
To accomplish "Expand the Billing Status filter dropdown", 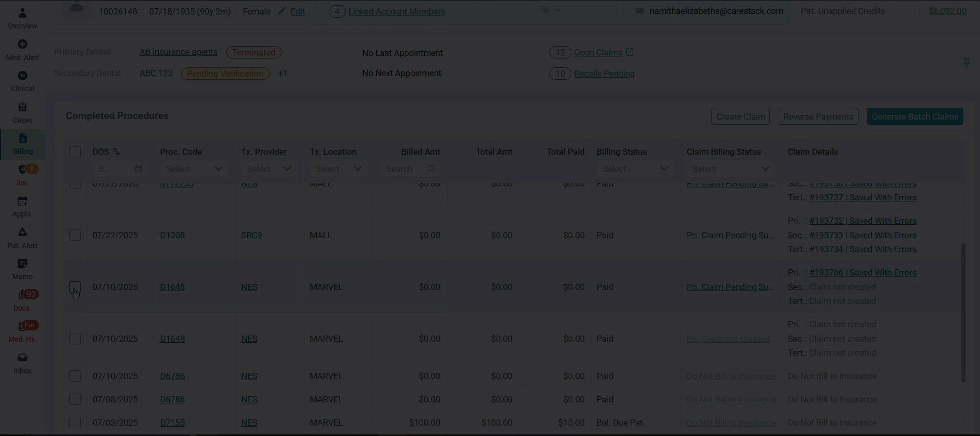I will click(x=635, y=169).
